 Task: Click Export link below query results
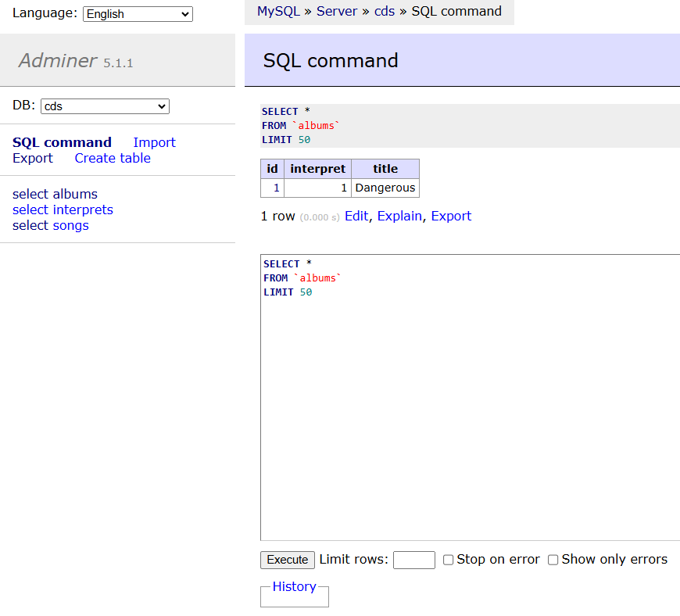[451, 216]
